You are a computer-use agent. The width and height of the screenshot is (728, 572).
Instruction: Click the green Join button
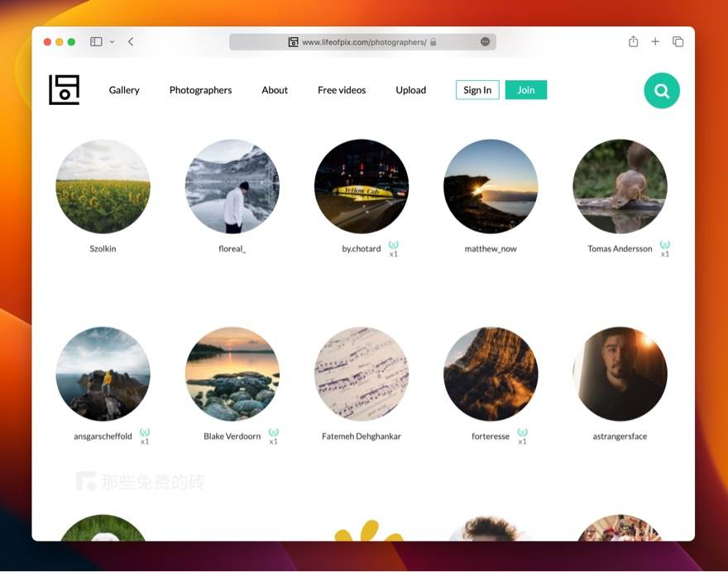[x=526, y=90]
